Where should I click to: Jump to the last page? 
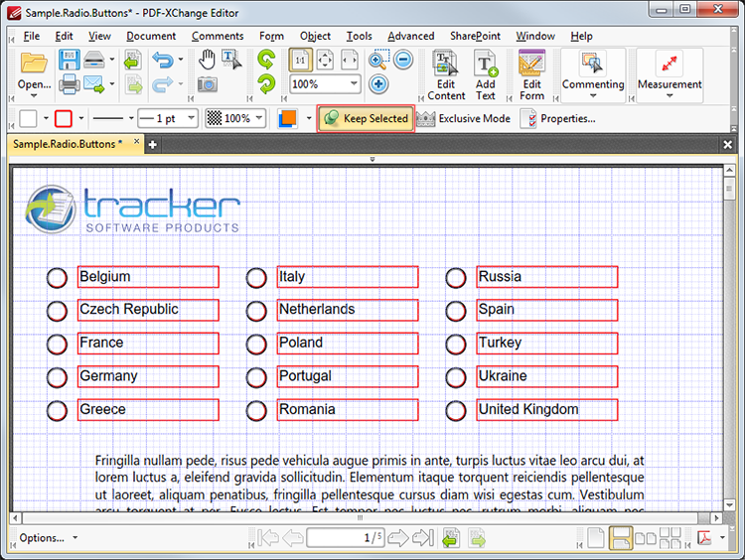[x=423, y=538]
